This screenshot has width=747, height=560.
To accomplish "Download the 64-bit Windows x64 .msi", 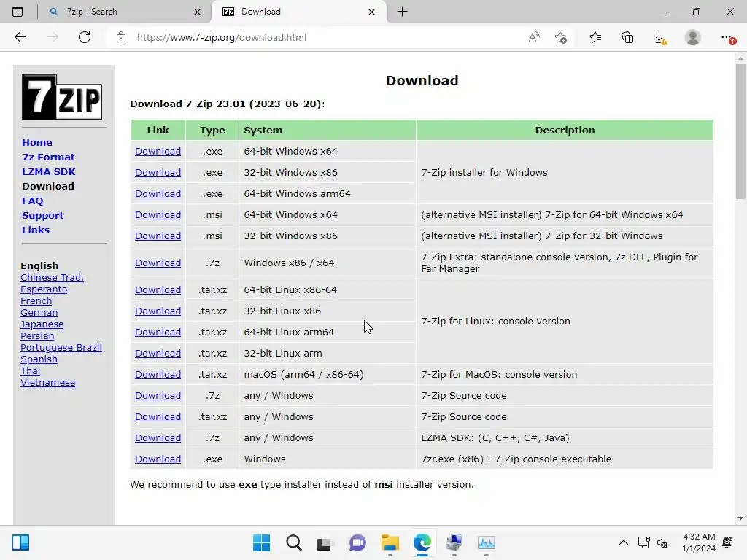I will (x=158, y=215).
